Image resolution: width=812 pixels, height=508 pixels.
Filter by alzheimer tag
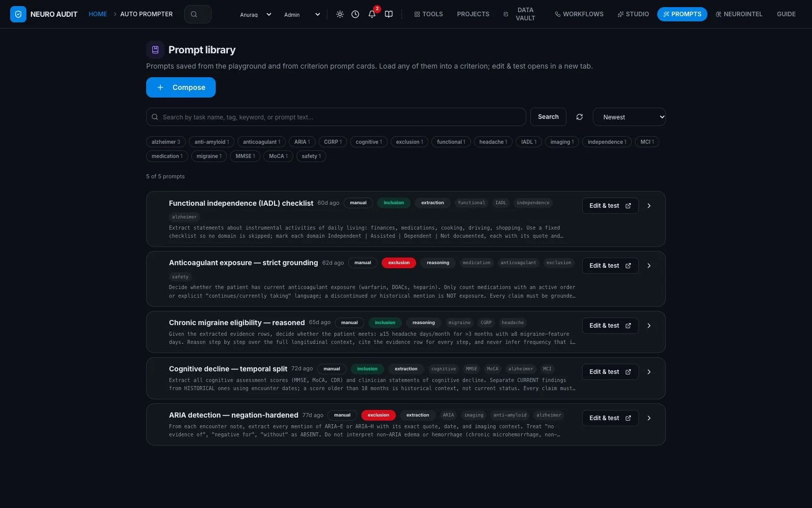(x=166, y=142)
